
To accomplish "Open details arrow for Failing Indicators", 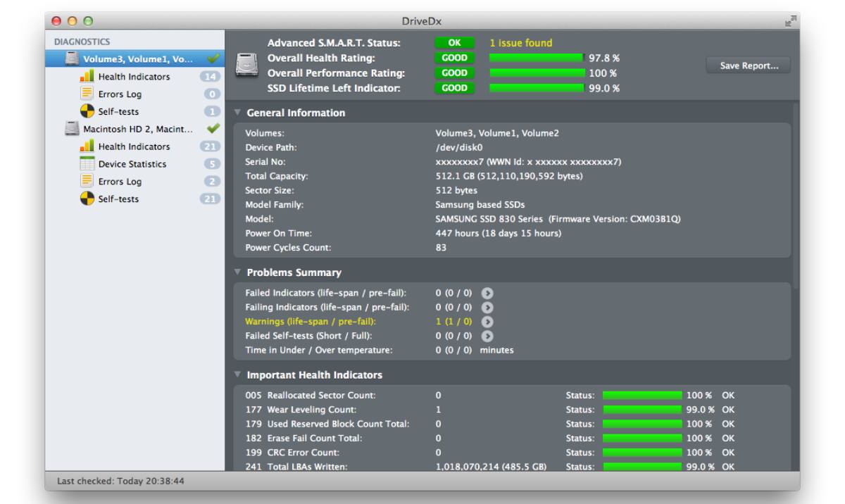I will [x=487, y=307].
